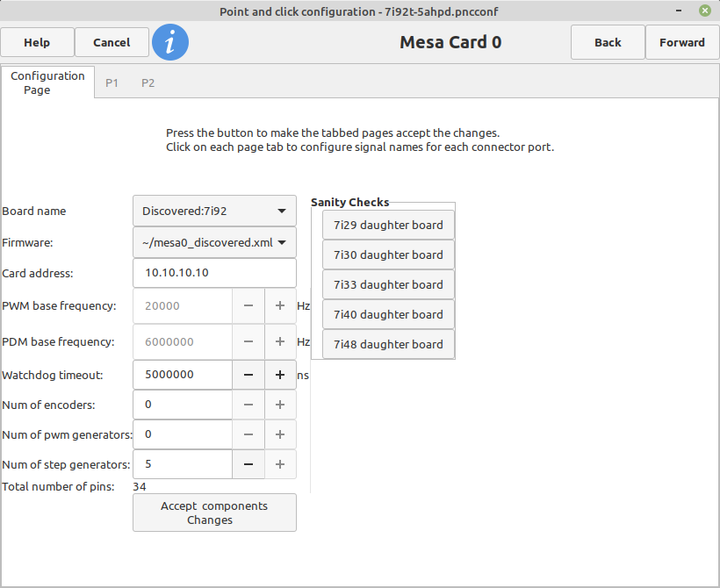Select the Configuration Page tab
Screen dimensions: 720x588
coord(47,82)
